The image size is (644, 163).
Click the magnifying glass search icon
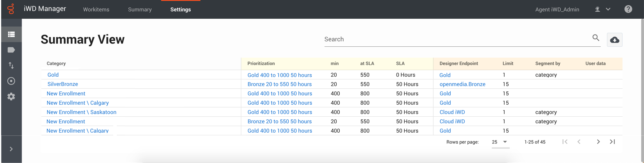[x=595, y=38]
